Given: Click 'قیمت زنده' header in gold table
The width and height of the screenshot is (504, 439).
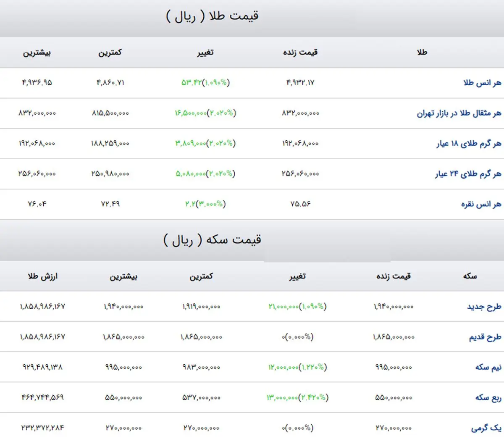Looking at the screenshot, I should 300,53.
